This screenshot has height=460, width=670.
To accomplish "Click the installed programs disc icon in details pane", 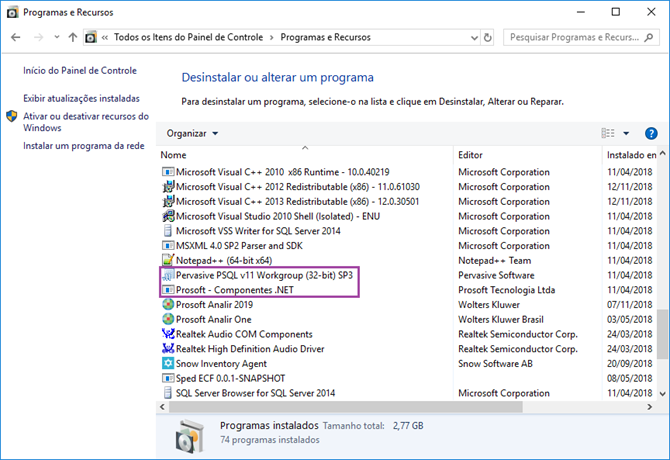I will click(190, 436).
